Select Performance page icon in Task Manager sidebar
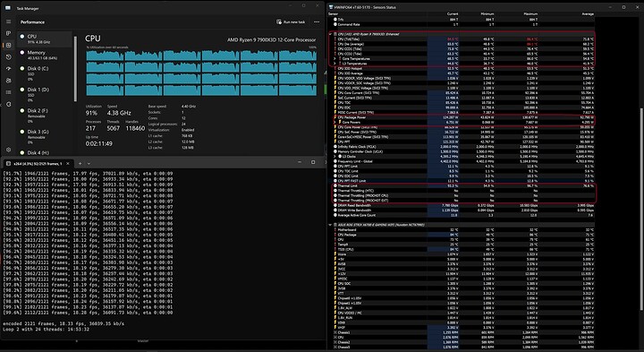644x352 pixels. pyautogui.click(x=9, y=46)
